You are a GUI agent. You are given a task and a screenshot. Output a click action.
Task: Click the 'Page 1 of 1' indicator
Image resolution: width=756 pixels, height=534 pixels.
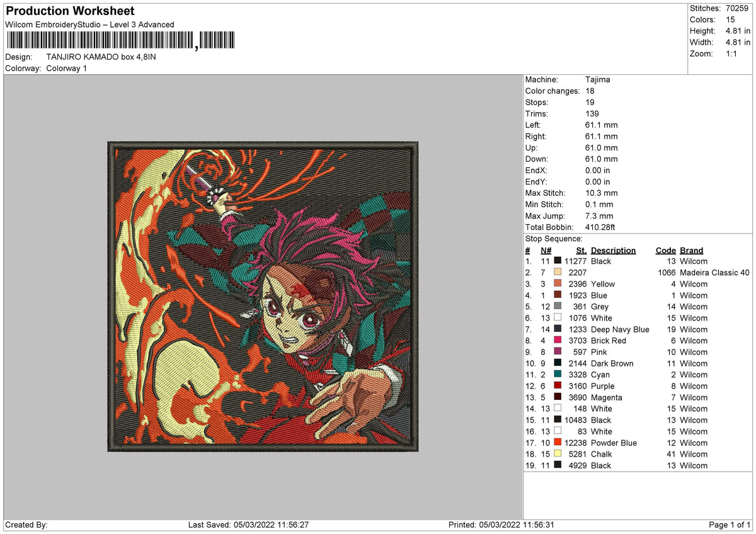click(x=730, y=525)
